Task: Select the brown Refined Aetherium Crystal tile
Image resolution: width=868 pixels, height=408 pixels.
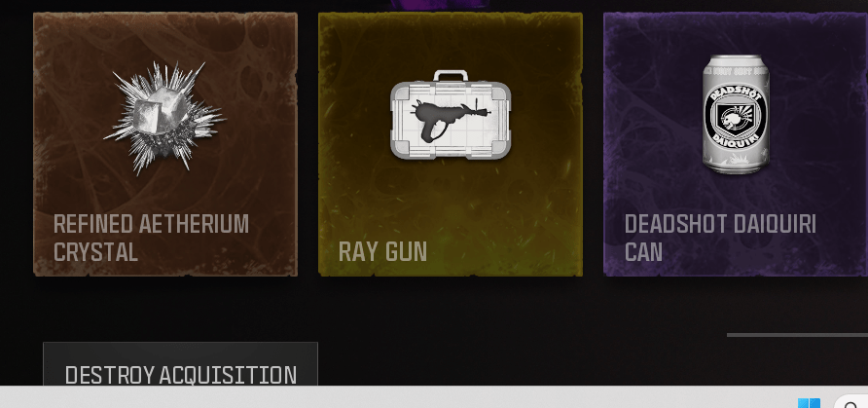Action: point(165,144)
